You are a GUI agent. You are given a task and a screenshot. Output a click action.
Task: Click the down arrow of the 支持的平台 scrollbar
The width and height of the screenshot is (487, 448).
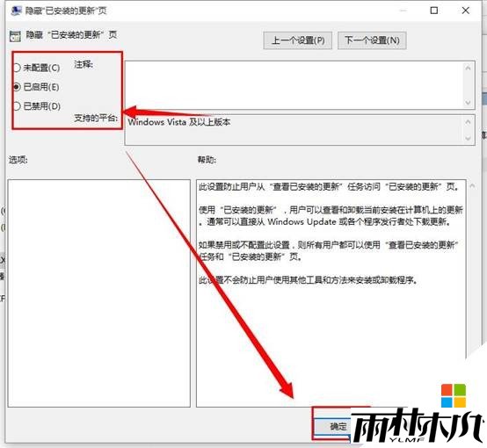tap(468, 139)
